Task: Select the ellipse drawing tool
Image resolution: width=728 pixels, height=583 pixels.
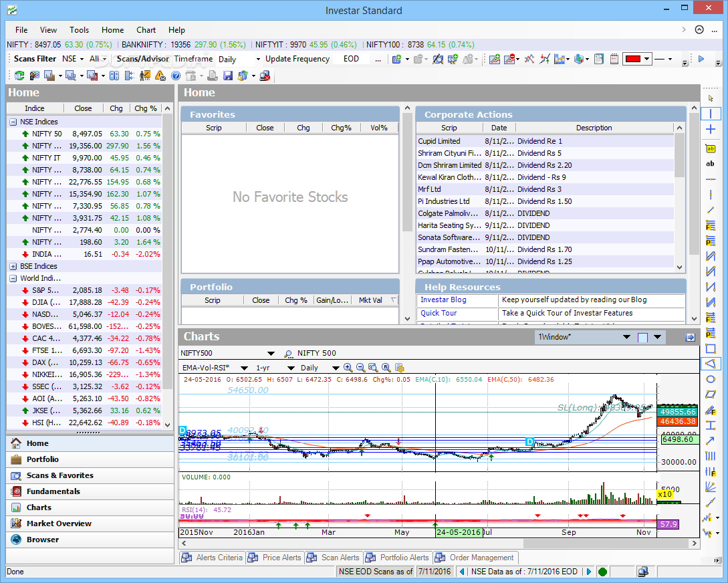Action: pos(711,379)
